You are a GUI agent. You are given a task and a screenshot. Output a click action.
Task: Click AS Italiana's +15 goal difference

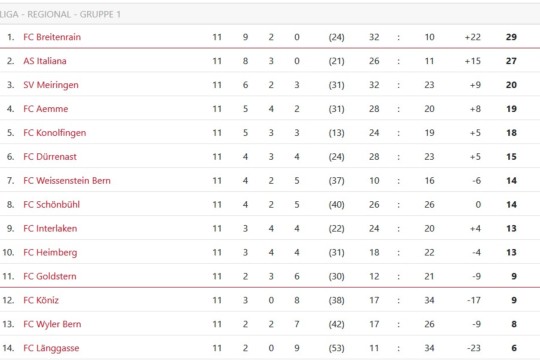tap(473, 61)
